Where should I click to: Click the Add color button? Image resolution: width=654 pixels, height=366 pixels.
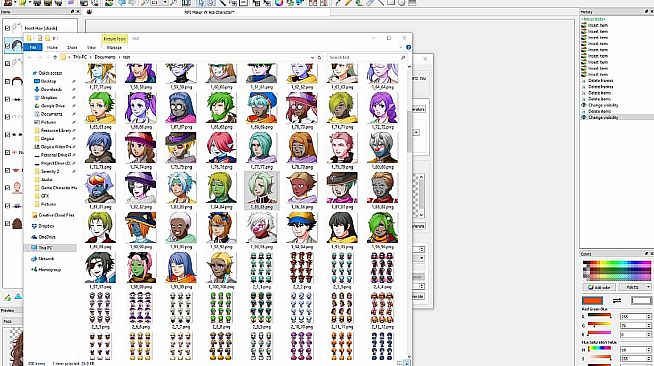coord(599,287)
